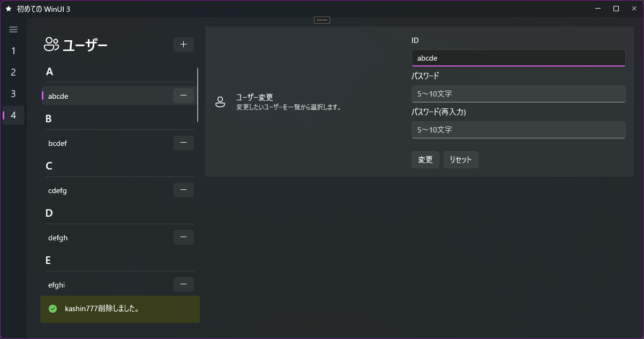Focus the ID input field
This screenshot has height=339, width=644.
coord(518,58)
